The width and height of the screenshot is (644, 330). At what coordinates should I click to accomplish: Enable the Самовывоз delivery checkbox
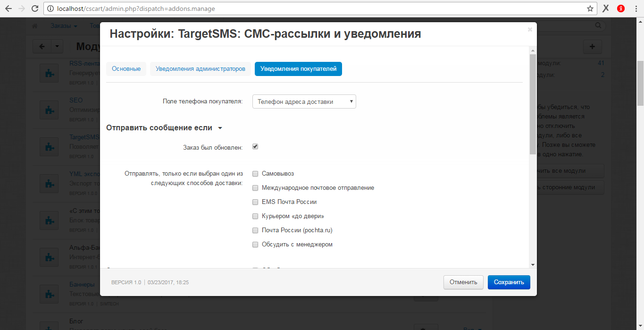(x=255, y=174)
